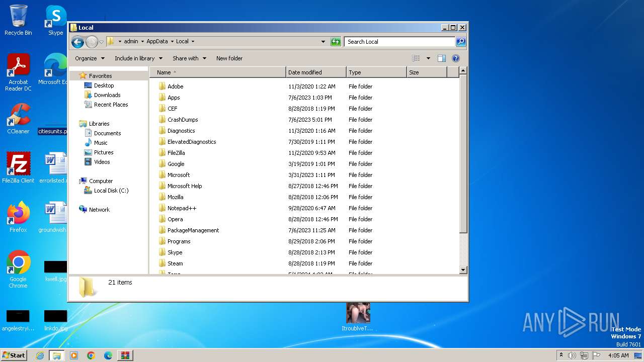Expand the admin breadcrumb arrow

pyautogui.click(x=142, y=42)
